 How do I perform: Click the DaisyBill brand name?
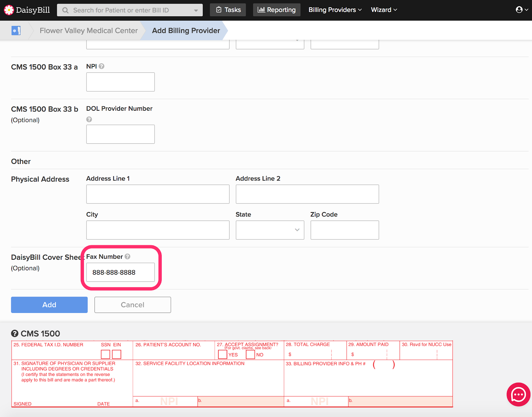(33, 10)
